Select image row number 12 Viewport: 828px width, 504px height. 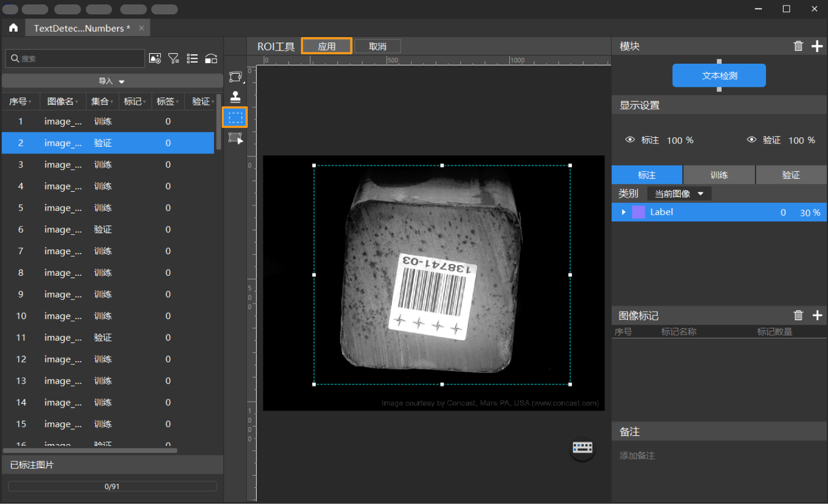click(x=108, y=359)
